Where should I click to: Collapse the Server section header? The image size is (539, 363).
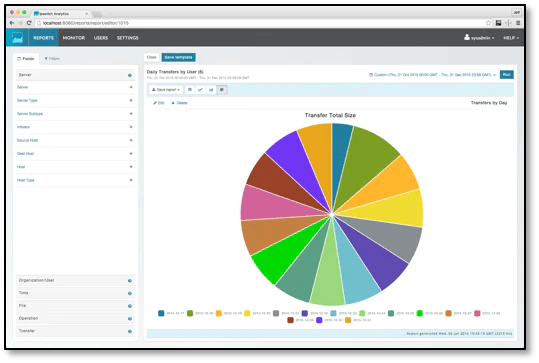76,75
